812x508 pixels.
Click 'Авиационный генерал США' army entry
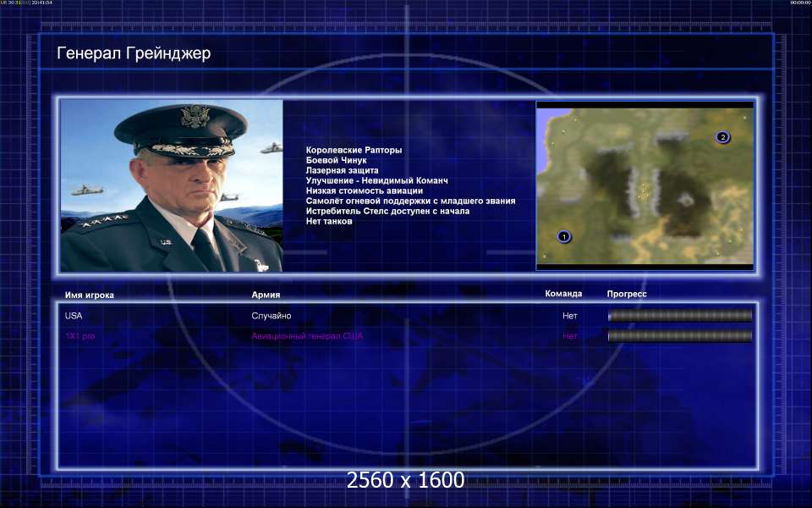click(x=307, y=336)
